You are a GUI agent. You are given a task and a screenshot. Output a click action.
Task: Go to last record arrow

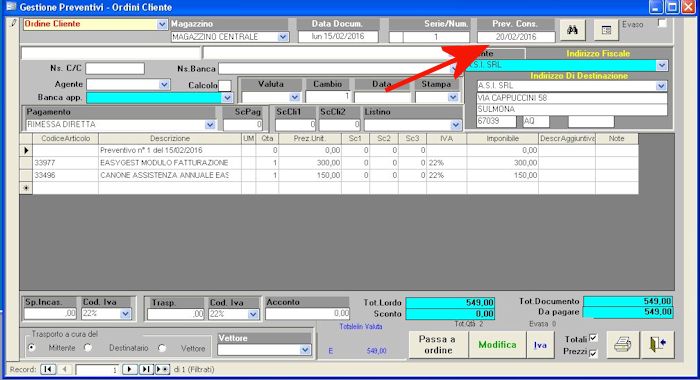click(146, 369)
